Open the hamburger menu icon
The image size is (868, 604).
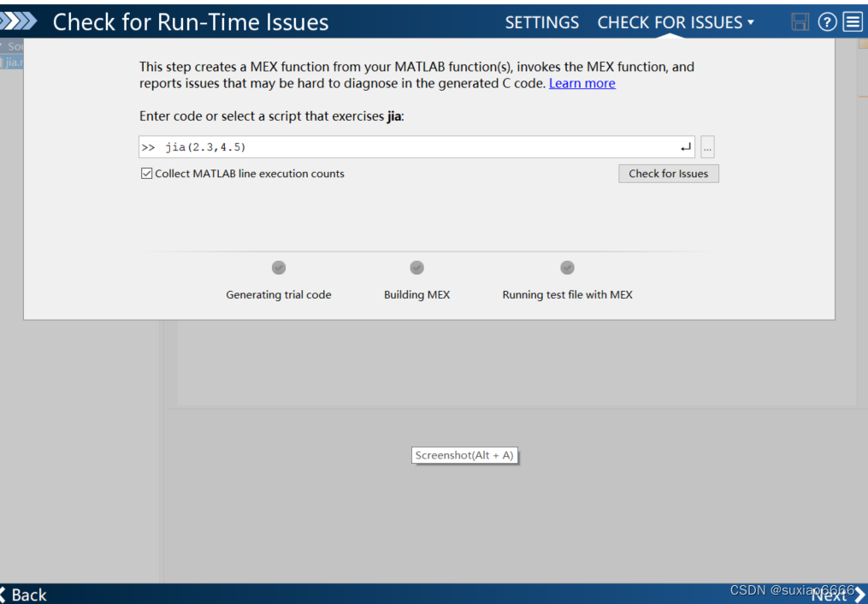click(x=853, y=21)
